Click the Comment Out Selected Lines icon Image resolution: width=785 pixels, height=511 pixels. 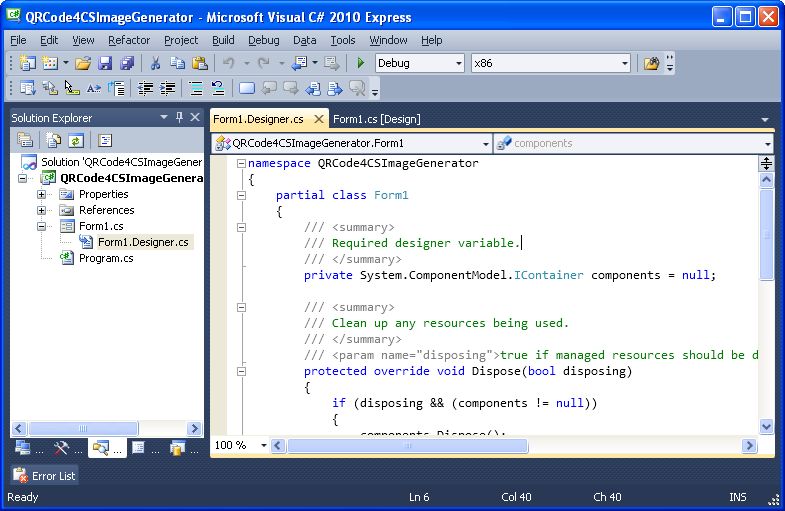[196, 89]
